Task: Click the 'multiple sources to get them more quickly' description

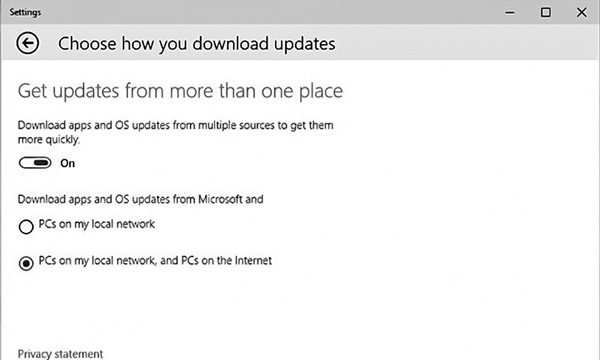Action: click(x=176, y=132)
